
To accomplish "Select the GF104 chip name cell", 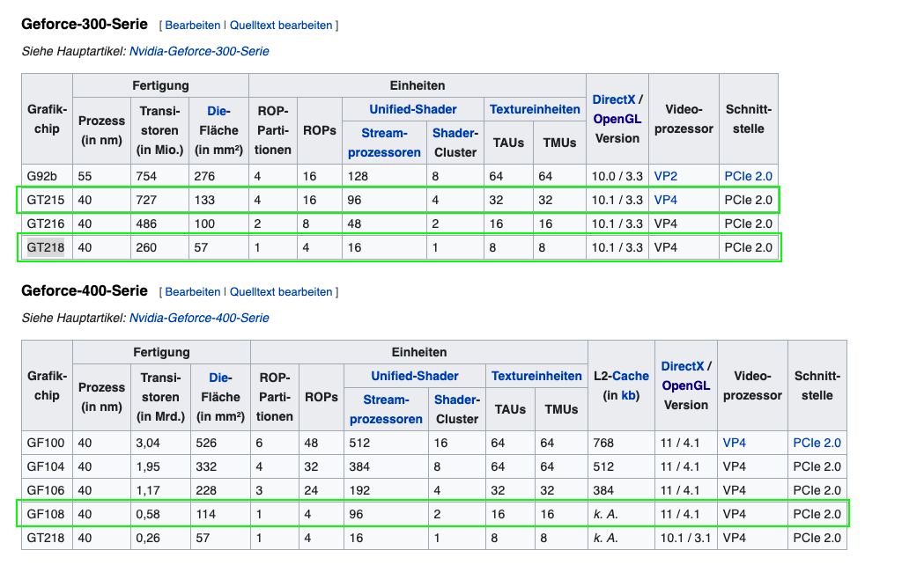I will point(48,466).
